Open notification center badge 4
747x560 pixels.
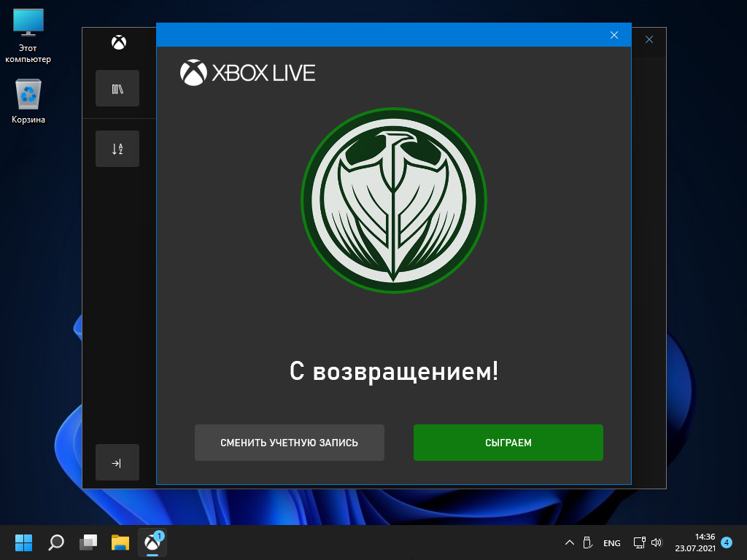(727, 542)
